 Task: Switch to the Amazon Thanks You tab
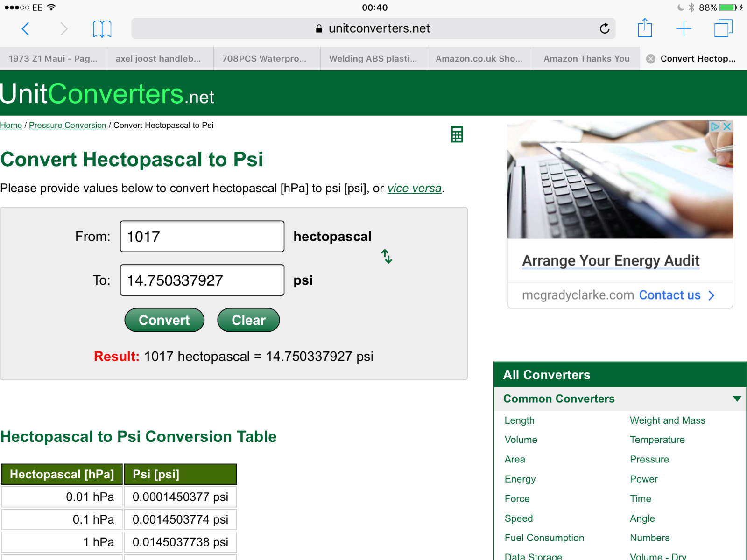[586, 59]
